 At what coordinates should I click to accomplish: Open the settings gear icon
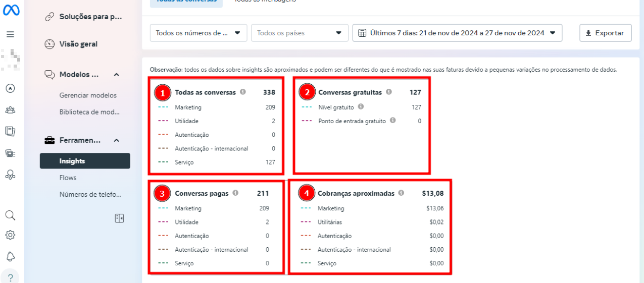point(10,235)
